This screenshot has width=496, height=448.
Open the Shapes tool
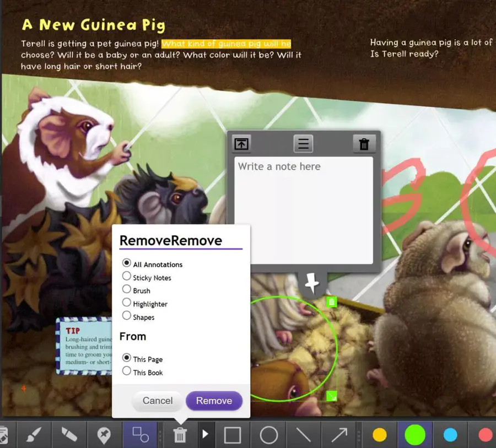(140, 435)
